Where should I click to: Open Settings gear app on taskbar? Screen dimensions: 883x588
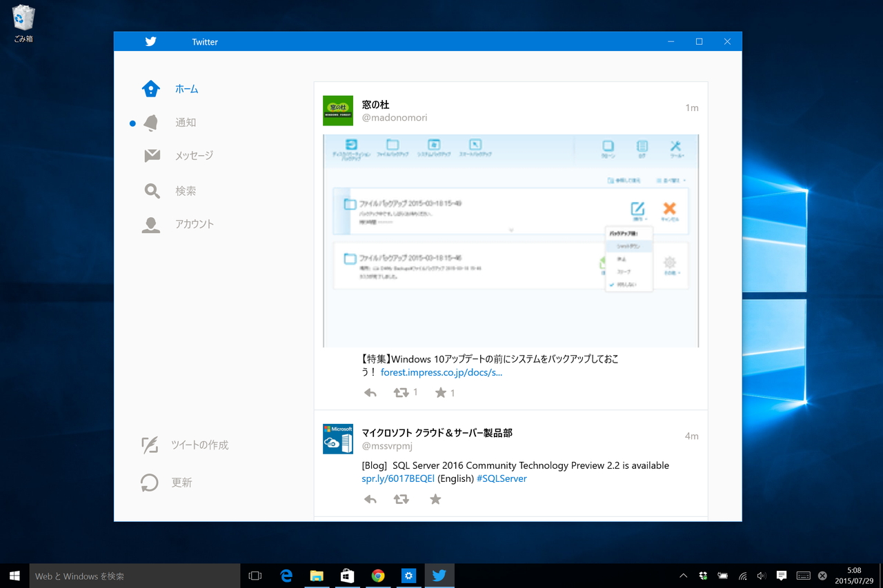click(x=408, y=576)
